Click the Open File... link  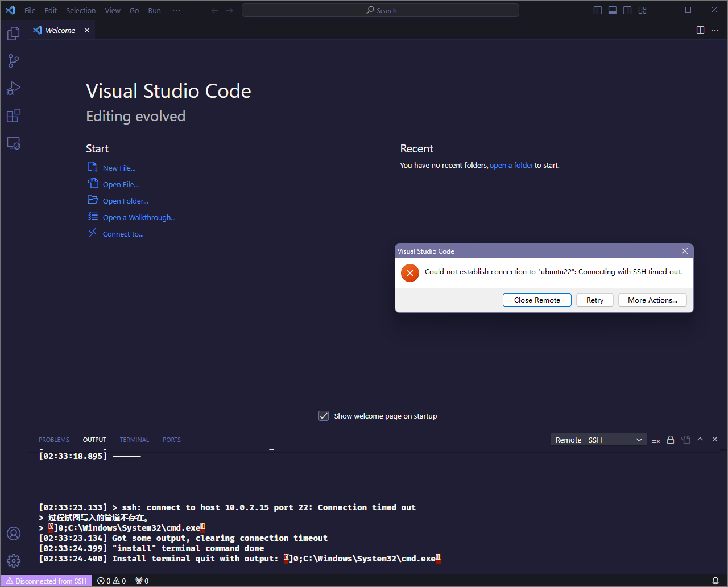(113, 184)
